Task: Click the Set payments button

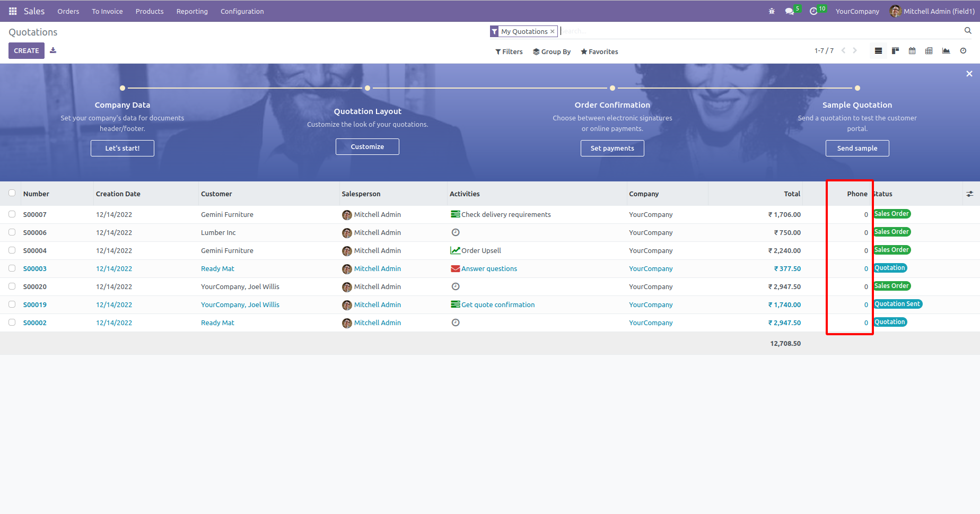Action: tap(612, 149)
